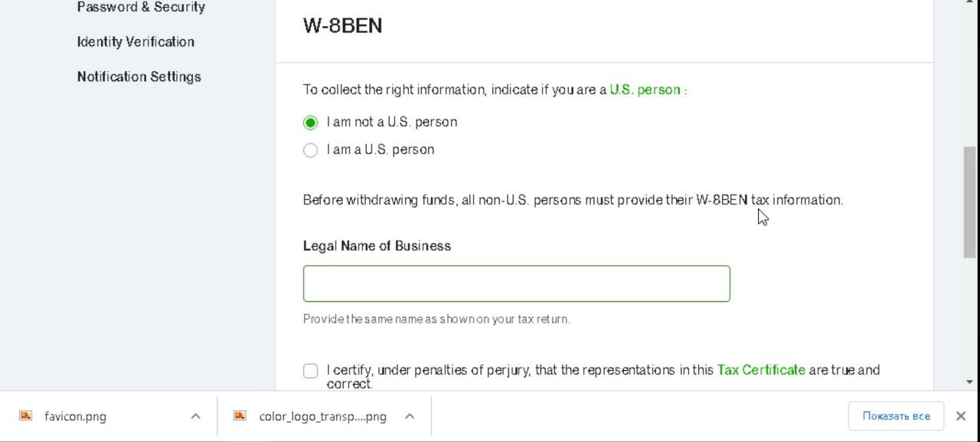Open the favicon.png downloaded file
Image resolution: width=980 pixels, height=442 pixels.
75,416
